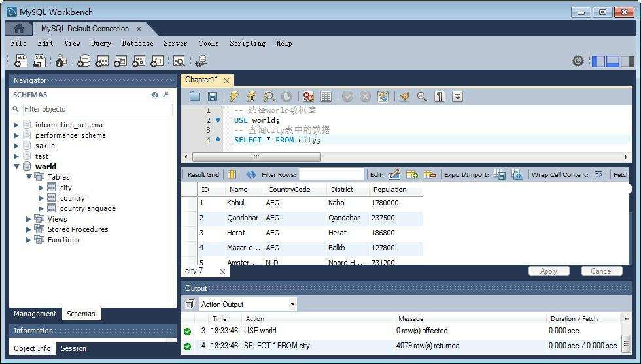Expand the test schema
The image size is (641, 364).
pos(16,156)
